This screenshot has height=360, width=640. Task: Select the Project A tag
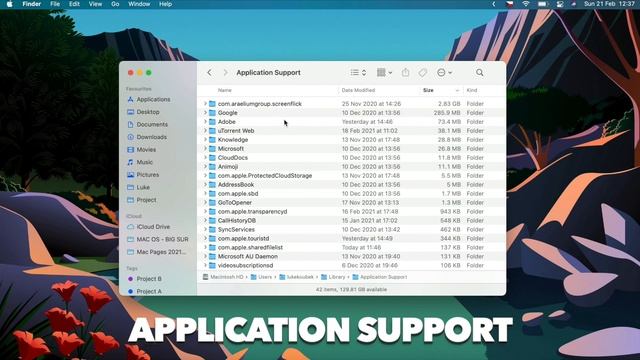point(144,291)
